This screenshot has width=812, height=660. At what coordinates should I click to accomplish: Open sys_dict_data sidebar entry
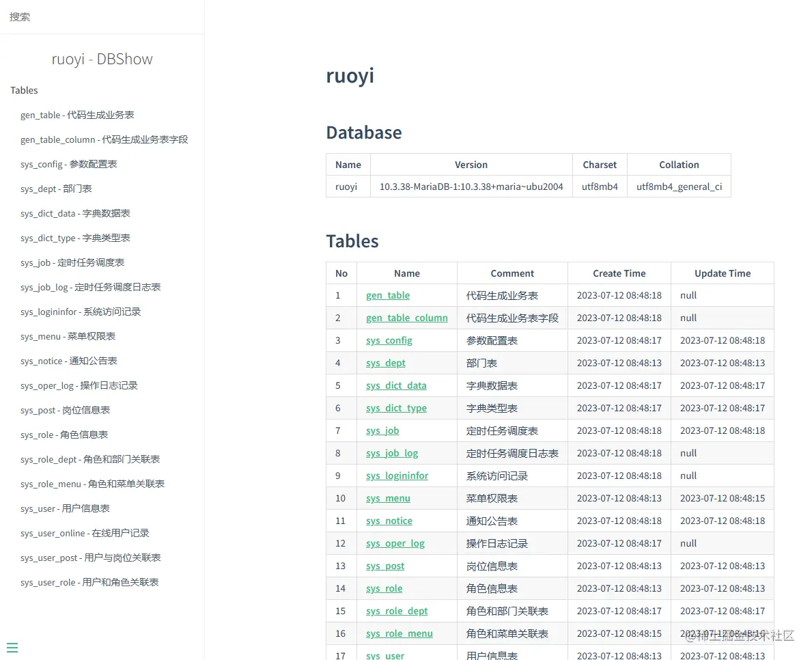coord(75,213)
